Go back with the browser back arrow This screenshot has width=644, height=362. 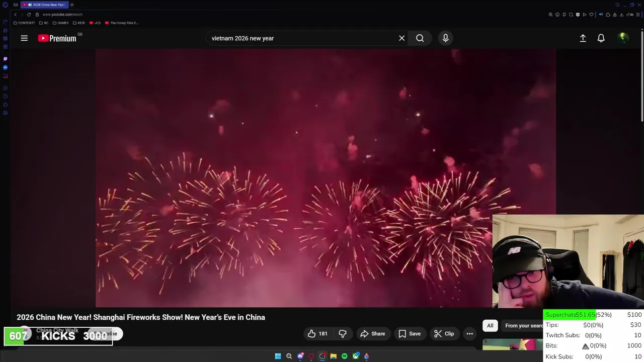[x=16, y=15]
